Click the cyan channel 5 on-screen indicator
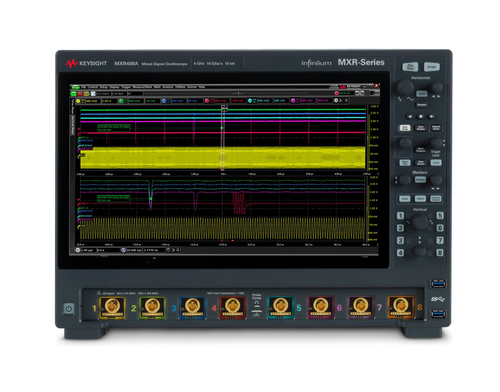 [x=250, y=101]
